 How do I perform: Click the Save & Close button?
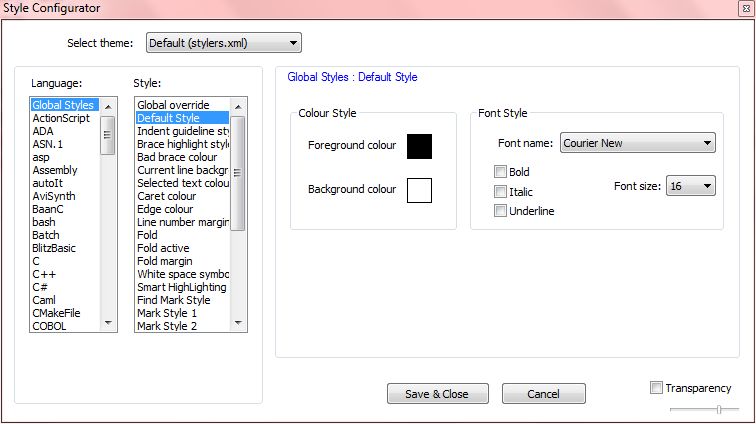tap(436, 394)
